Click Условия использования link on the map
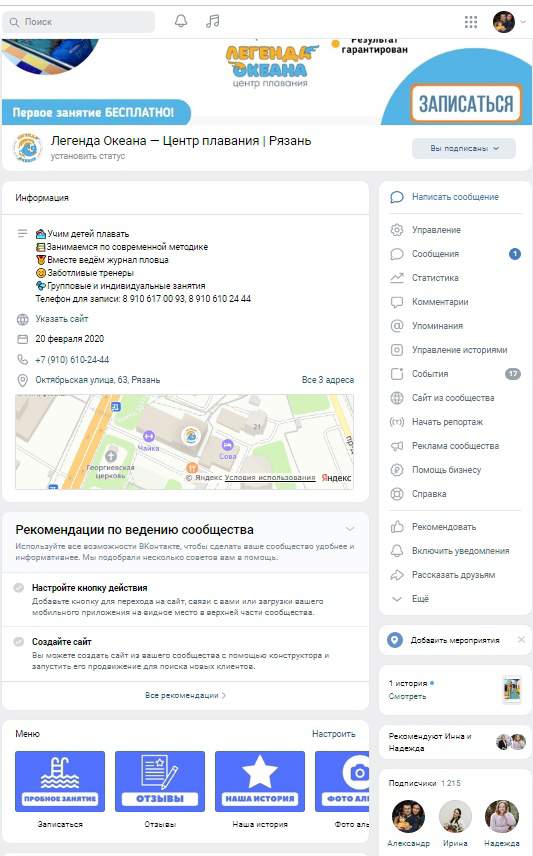533x856 pixels. pos(270,478)
